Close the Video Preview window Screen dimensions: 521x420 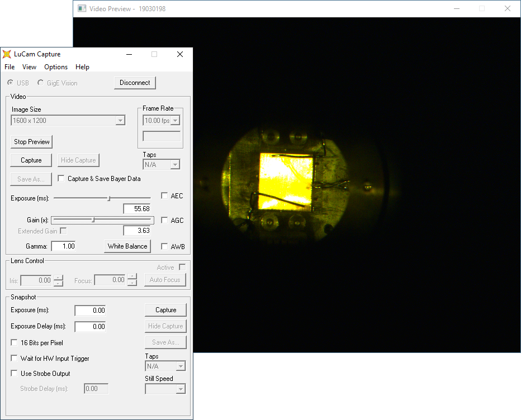click(508, 8)
